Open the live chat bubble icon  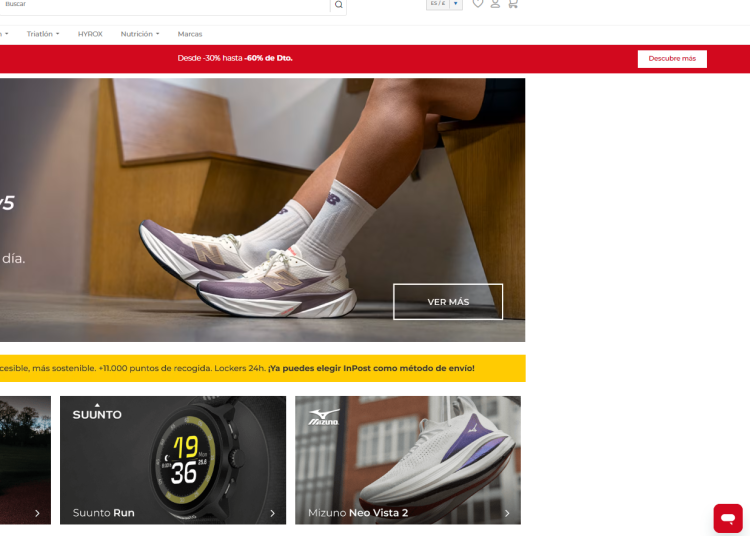[x=728, y=518]
